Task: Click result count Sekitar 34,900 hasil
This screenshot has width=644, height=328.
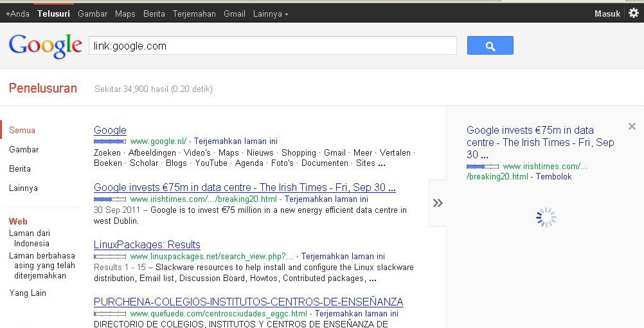Action: click(x=154, y=89)
